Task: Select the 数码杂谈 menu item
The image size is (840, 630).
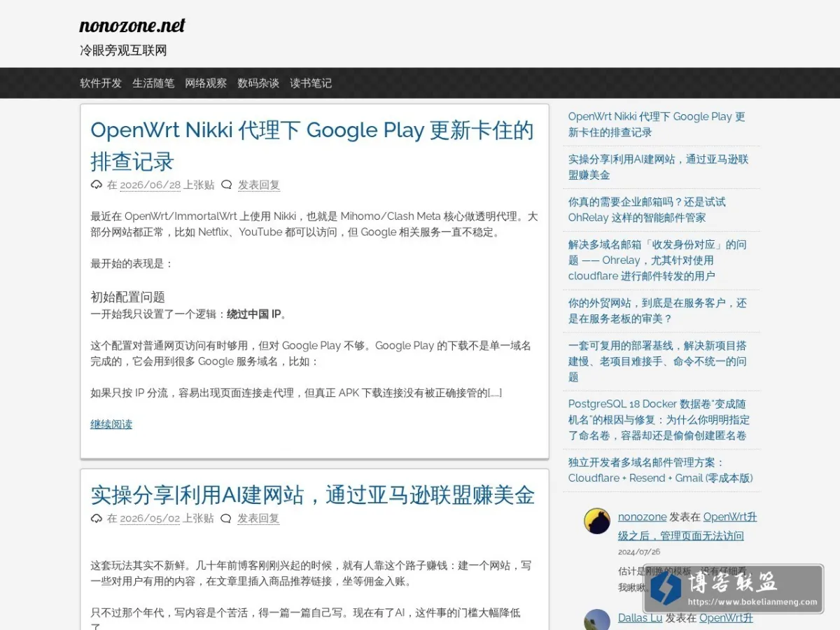Action: pos(258,83)
